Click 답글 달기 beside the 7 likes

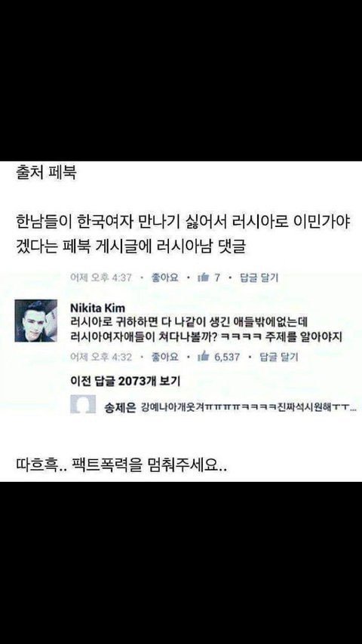(259, 278)
